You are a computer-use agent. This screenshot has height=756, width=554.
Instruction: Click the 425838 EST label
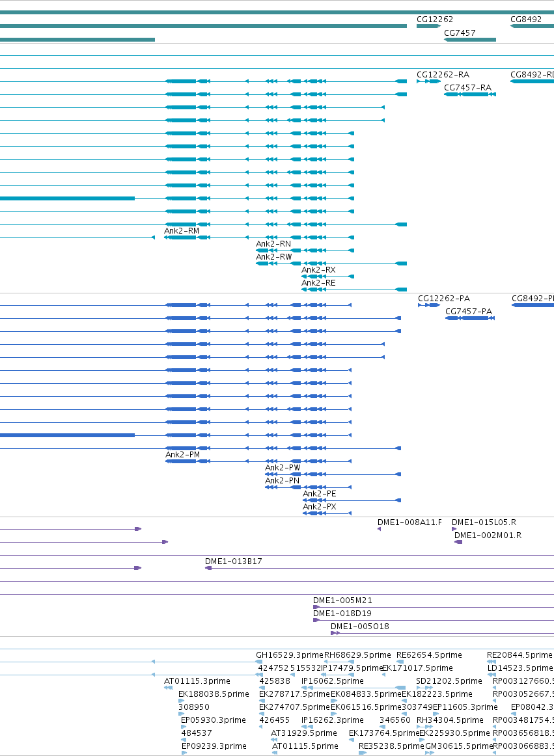tap(275, 681)
